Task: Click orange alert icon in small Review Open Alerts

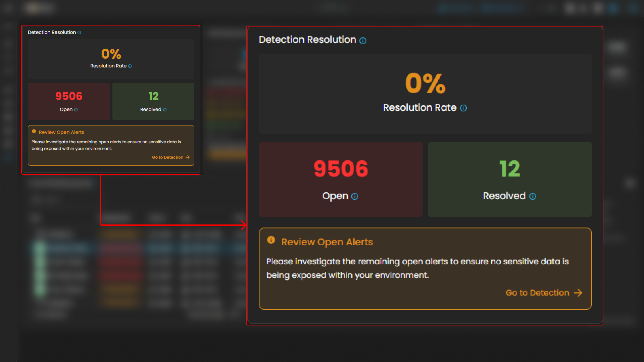Action: point(34,132)
